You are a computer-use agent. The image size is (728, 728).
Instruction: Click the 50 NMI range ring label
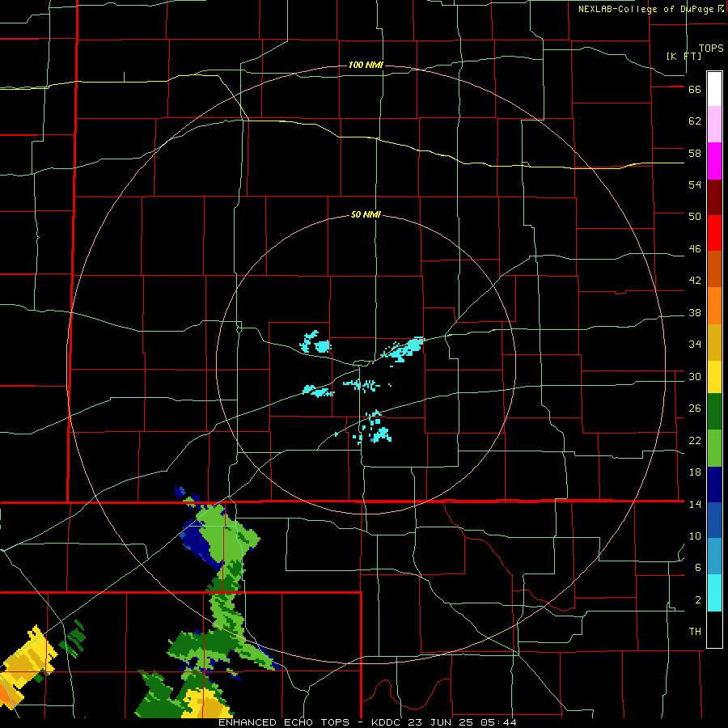(366, 214)
